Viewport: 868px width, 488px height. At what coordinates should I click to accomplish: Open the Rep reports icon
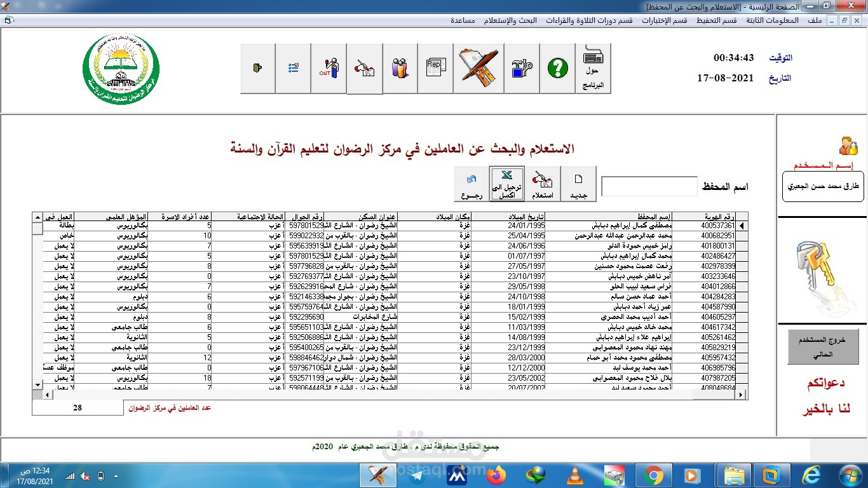coord(435,67)
